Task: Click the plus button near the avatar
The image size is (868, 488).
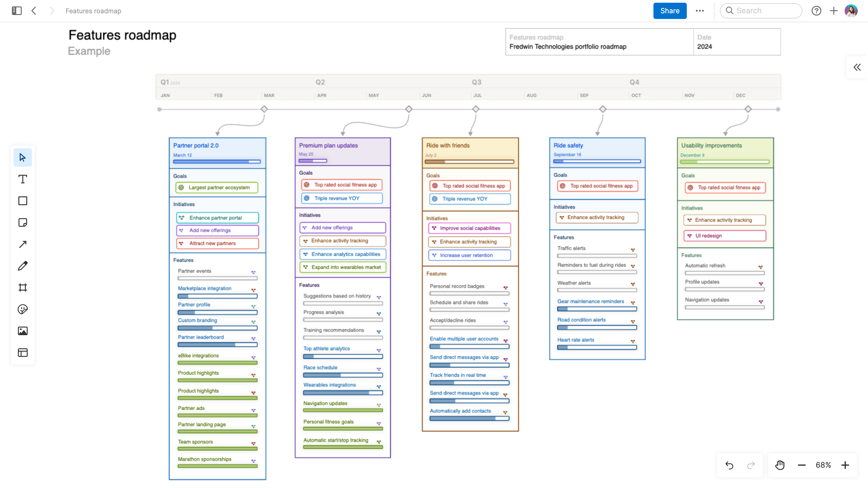Action: click(834, 11)
